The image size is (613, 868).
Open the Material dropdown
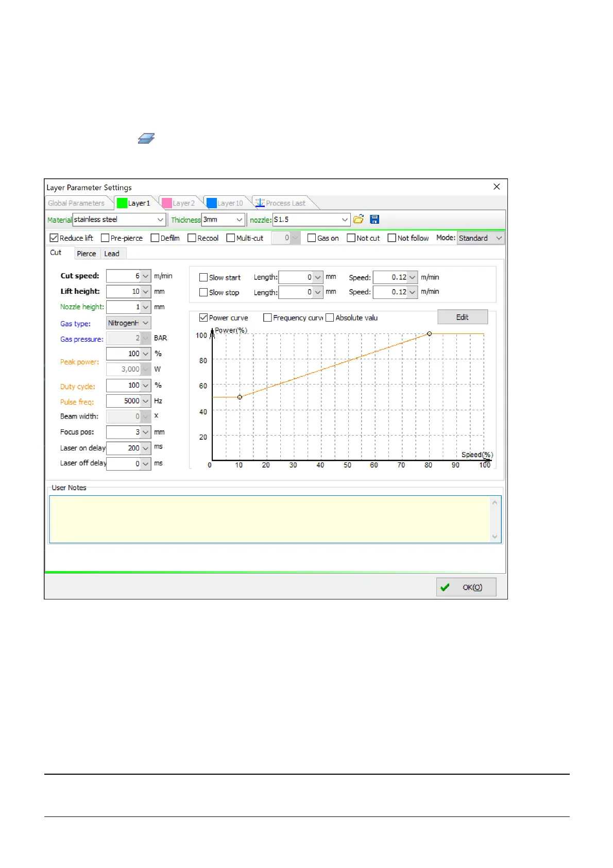click(160, 220)
